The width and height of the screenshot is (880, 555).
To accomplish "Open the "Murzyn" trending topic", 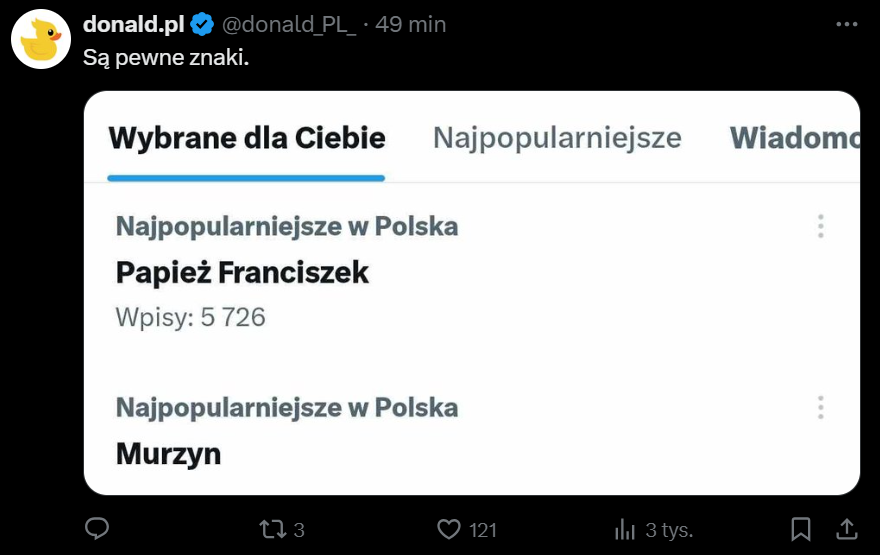I will (168, 454).
